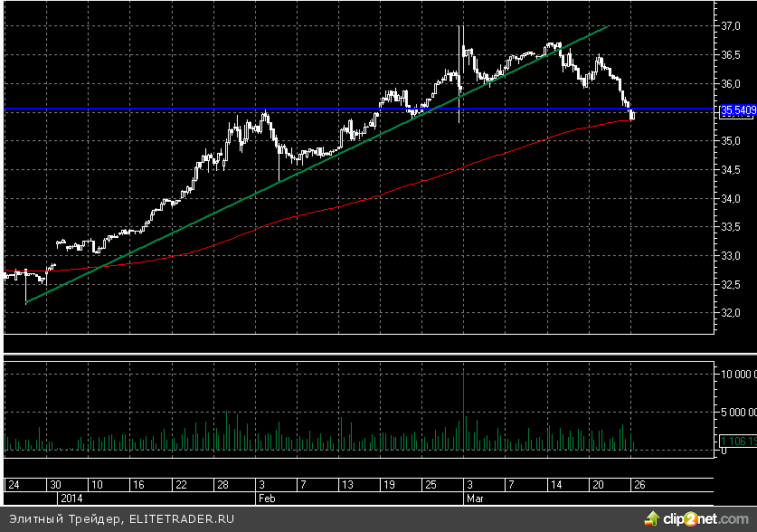Click the 32,0 price axis label

731,313
